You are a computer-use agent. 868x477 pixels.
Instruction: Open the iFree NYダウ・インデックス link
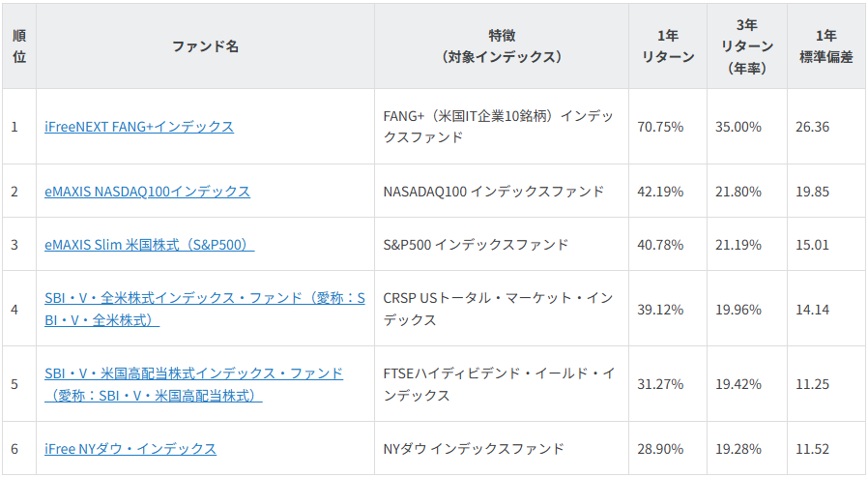click(x=130, y=449)
